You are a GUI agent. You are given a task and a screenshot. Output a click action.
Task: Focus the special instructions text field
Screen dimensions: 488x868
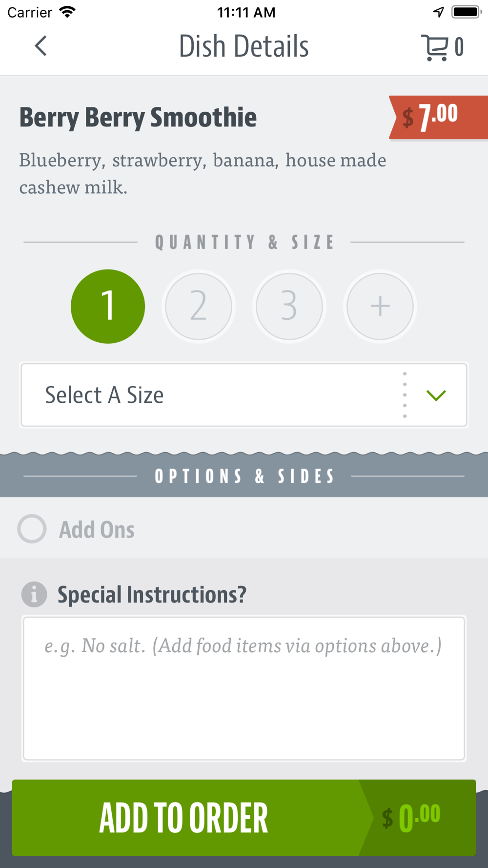pos(244,688)
